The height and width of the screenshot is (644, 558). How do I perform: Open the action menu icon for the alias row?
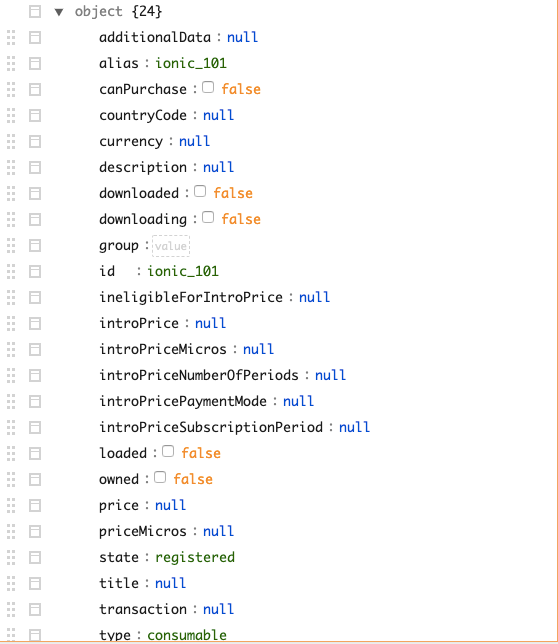point(35,63)
